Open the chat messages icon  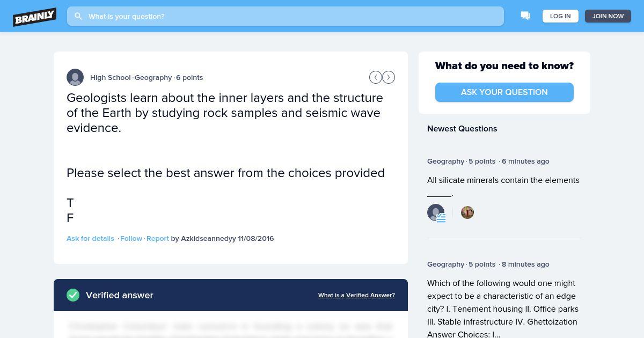tap(525, 16)
